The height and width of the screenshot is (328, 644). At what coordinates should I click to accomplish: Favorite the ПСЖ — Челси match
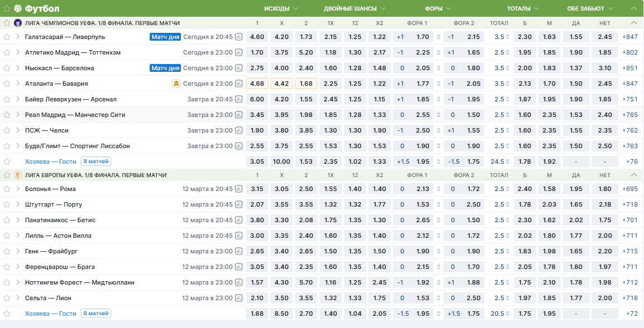(7, 130)
